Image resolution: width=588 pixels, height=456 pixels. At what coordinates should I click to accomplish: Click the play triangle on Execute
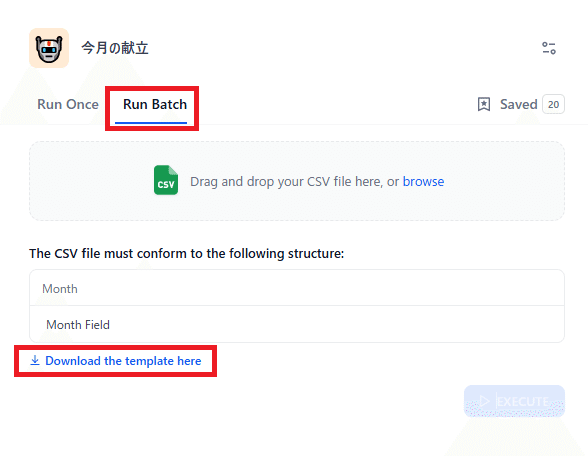click(x=484, y=402)
